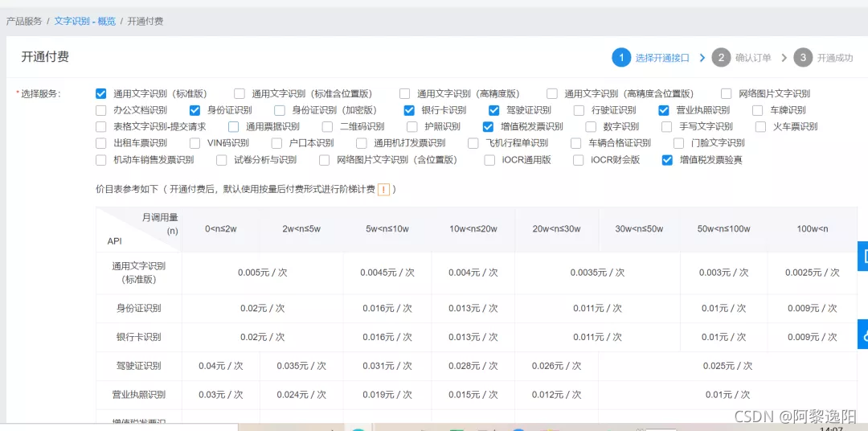Click the orange exclamation warning icon

click(383, 190)
